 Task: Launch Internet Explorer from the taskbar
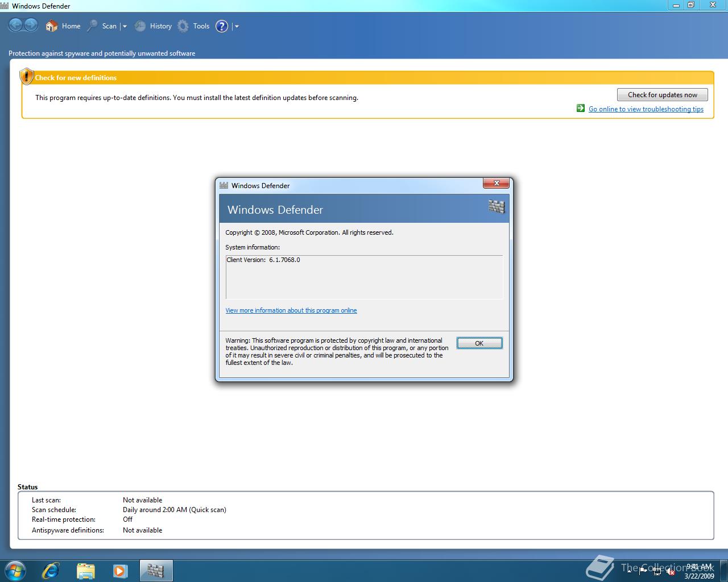(51, 570)
